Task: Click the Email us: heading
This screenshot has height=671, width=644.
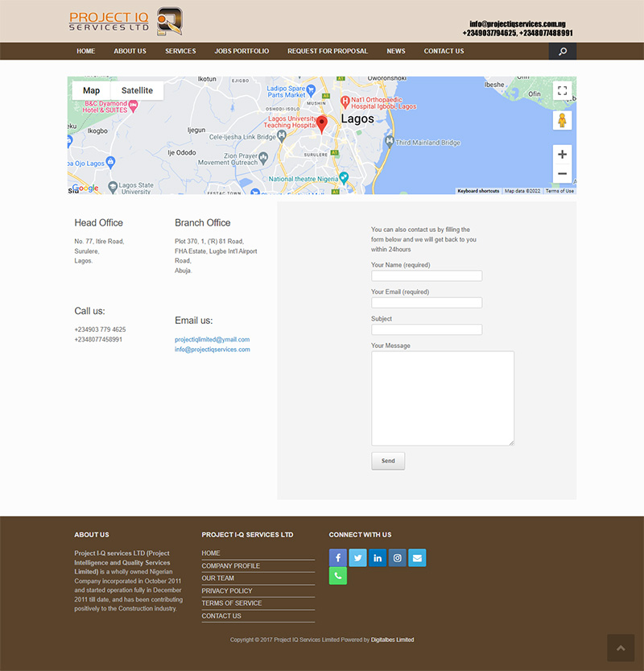Action: pos(194,320)
